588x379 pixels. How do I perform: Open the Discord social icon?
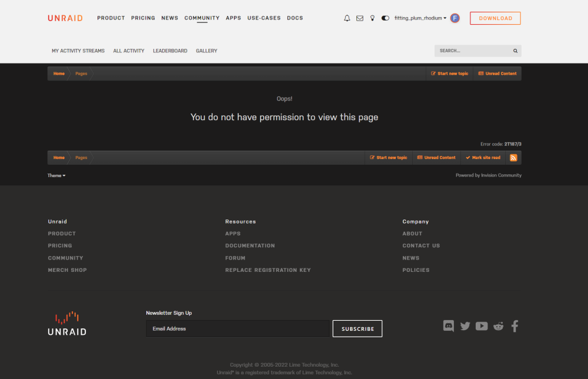tap(449, 325)
